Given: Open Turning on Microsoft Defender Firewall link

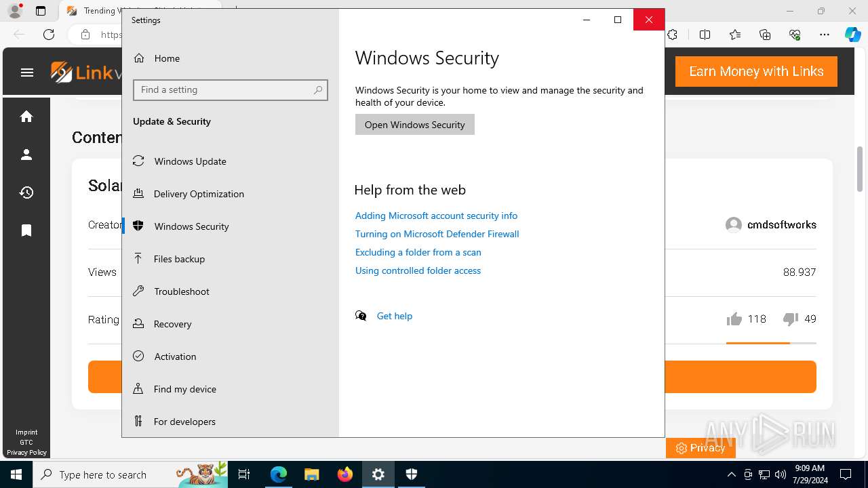Looking at the screenshot, I should pyautogui.click(x=437, y=234).
